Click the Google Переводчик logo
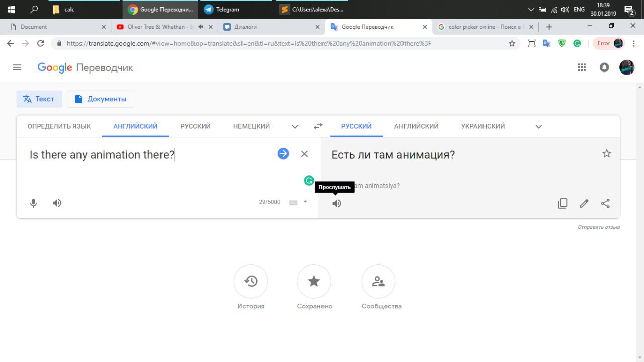644x362 pixels. point(85,67)
